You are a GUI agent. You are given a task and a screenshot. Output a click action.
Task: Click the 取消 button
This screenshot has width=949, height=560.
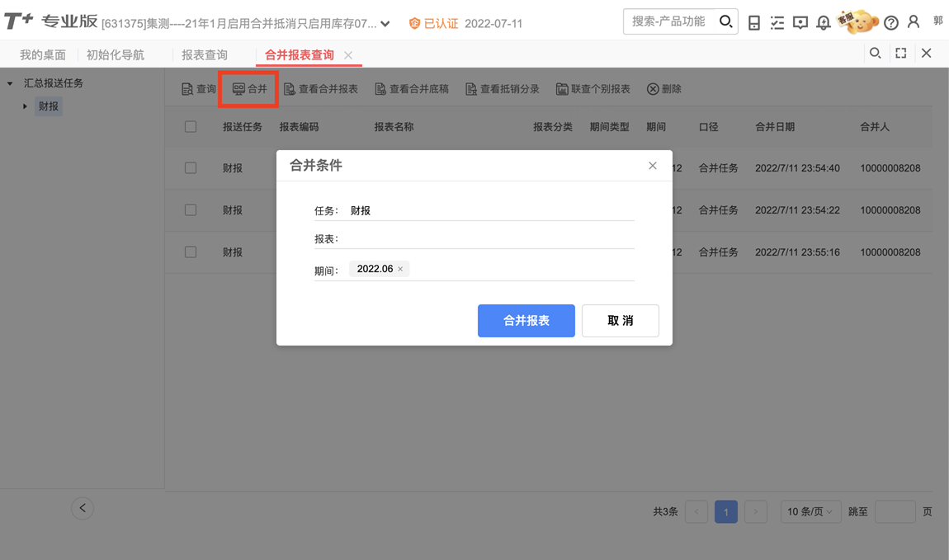click(621, 321)
